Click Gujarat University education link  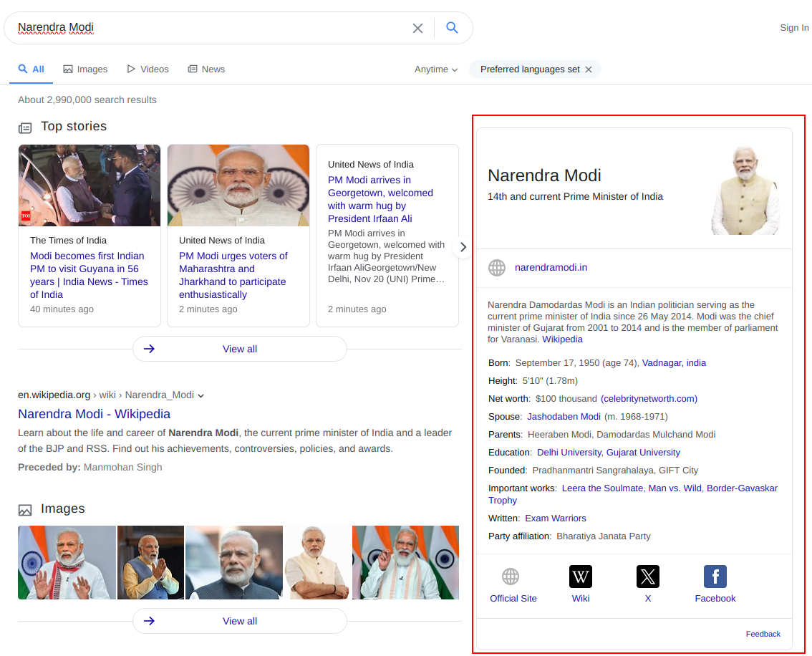coord(643,453)
